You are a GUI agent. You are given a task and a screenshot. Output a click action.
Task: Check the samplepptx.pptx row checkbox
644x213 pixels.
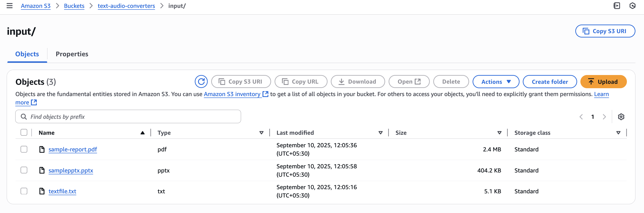pos(24,170)
